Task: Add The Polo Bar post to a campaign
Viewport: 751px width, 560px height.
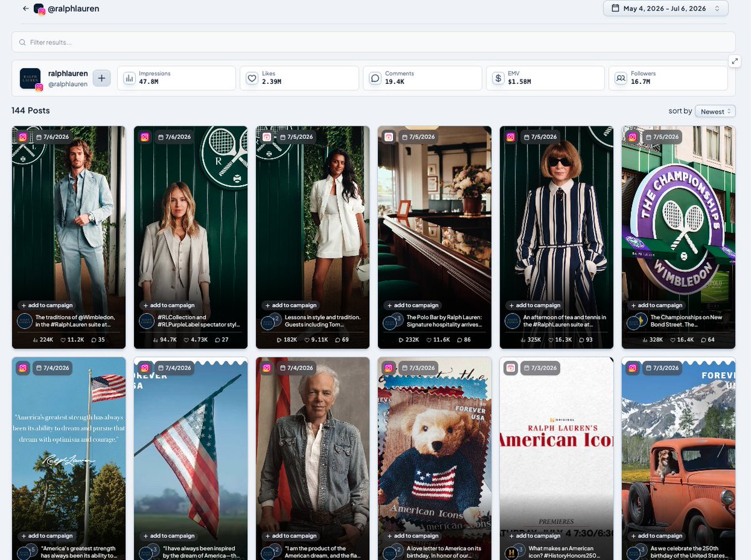Action: (412, 305)
